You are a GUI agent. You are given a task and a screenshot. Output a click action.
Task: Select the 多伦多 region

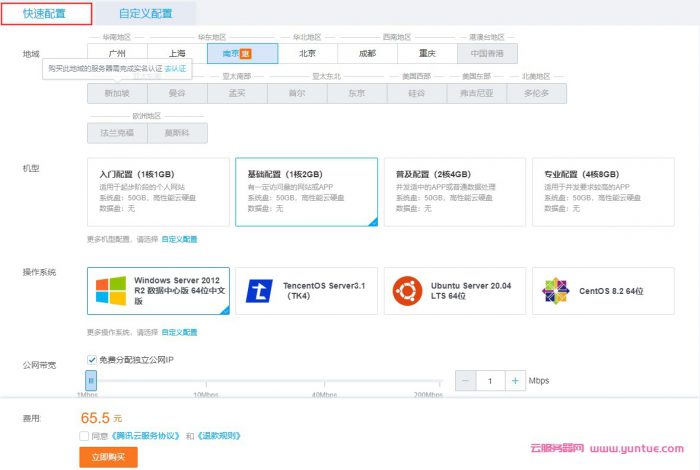(537, 93)
